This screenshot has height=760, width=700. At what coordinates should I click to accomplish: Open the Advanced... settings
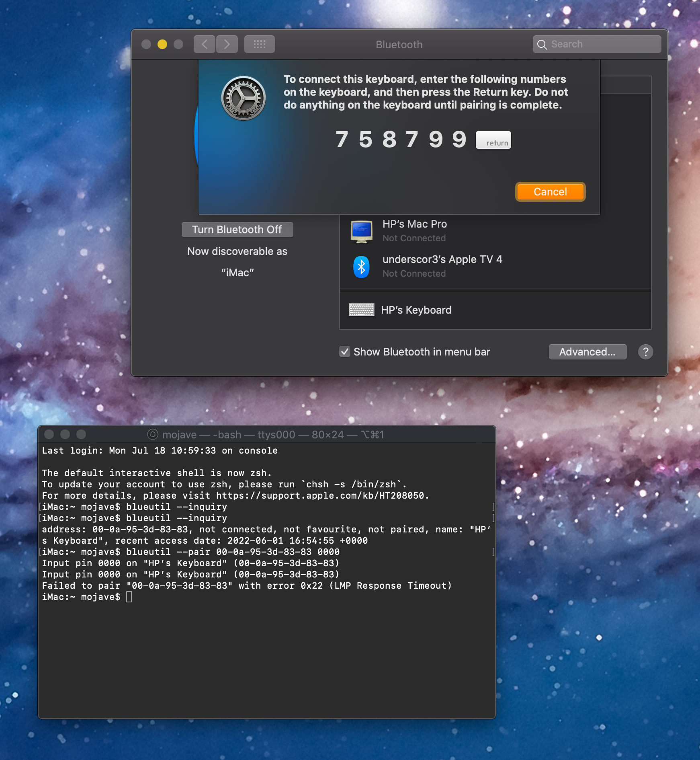pyautogui.click(x=587, y=352)
